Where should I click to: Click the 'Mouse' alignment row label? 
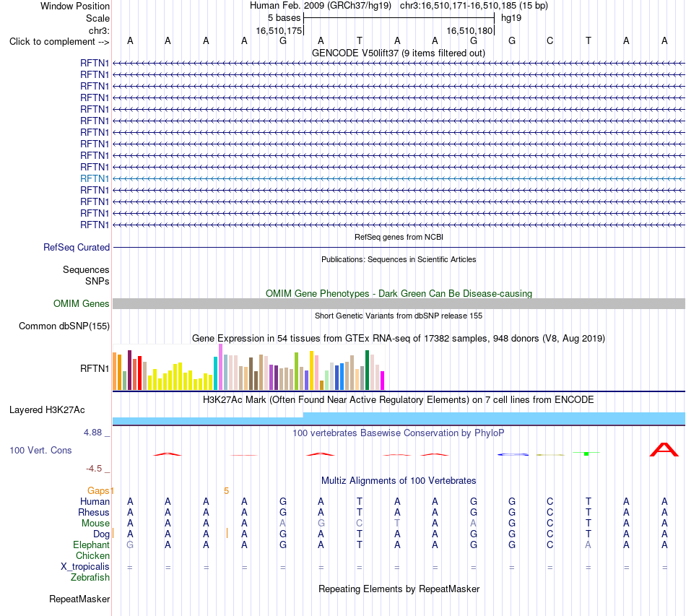click(x=95, y=524)
